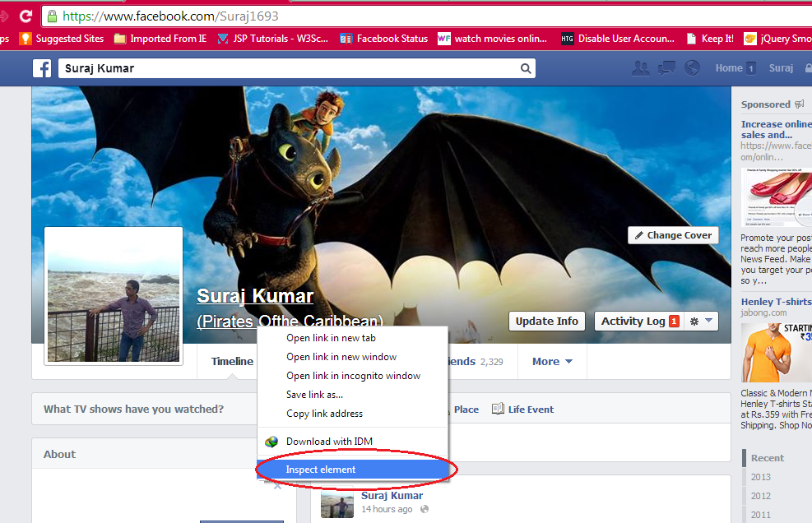Open the watch movies onlin... bookmark
This screenshot has height=523, width=812.
[x=492, y=39]
